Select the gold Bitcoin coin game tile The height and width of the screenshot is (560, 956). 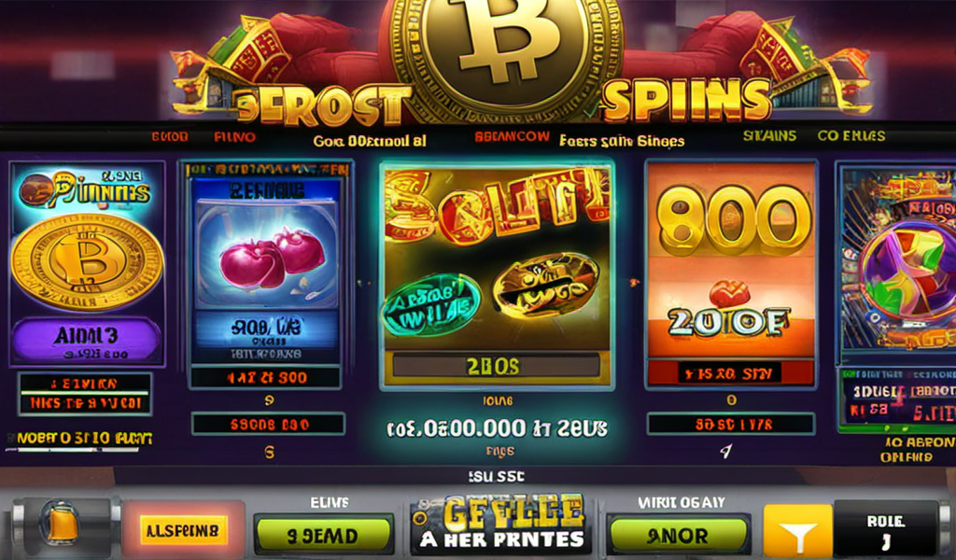click(x=87, y=263)
